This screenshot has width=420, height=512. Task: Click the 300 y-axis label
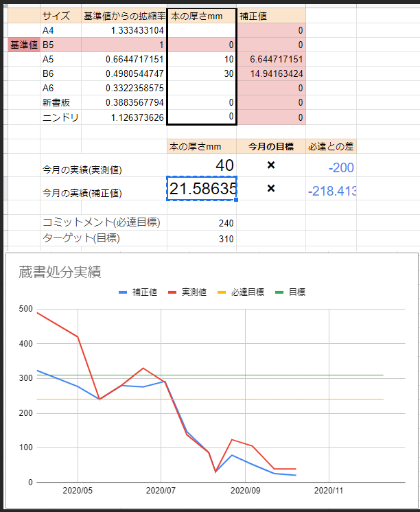tap(26, 378)
